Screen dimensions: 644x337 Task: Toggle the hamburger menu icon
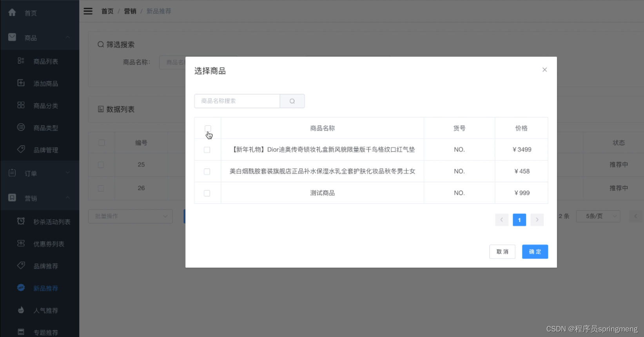88,11
